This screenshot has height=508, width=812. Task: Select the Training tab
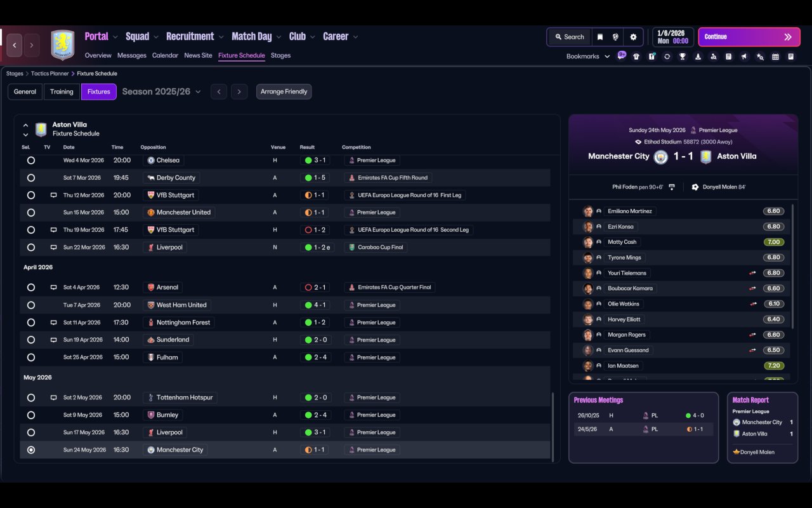(62, 91)
